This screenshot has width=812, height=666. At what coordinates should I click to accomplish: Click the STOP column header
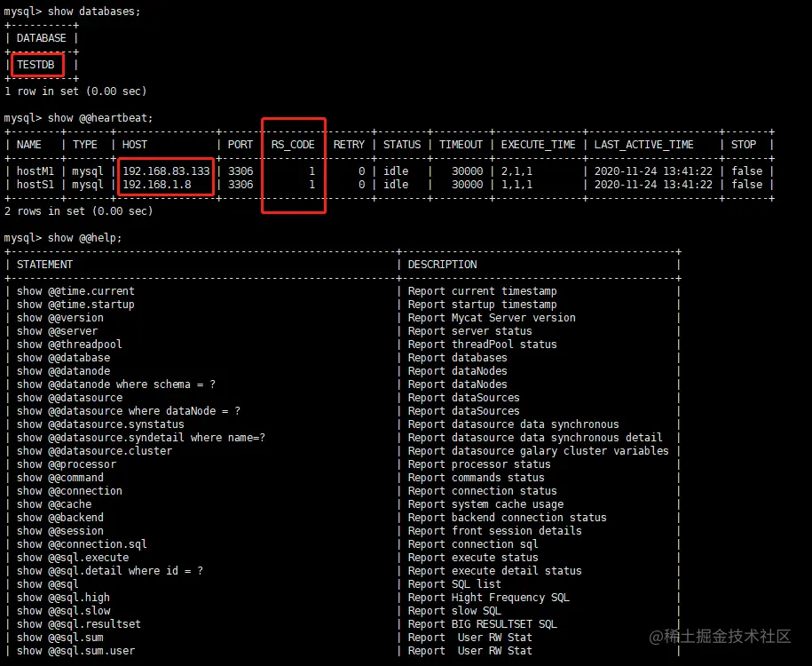point(744,145)
